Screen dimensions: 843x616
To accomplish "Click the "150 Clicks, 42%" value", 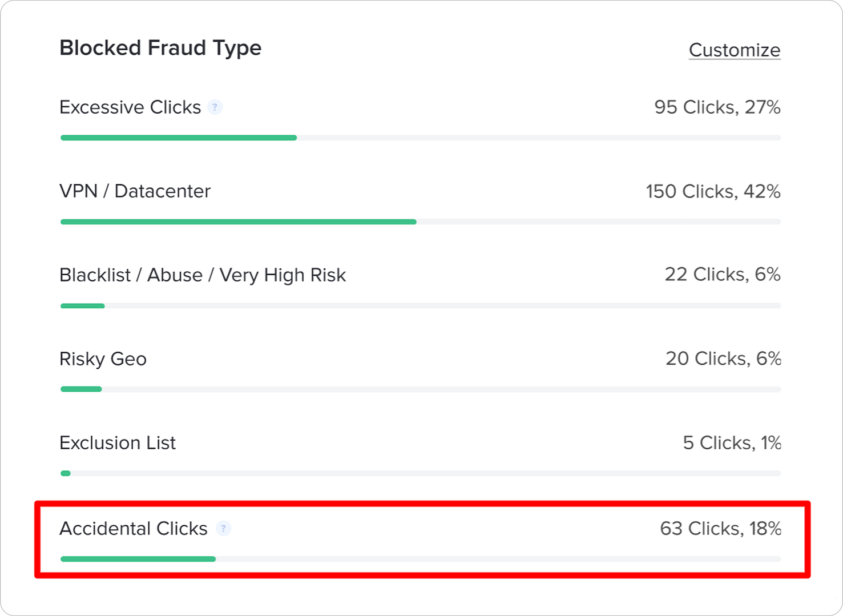I will (713, 191).
